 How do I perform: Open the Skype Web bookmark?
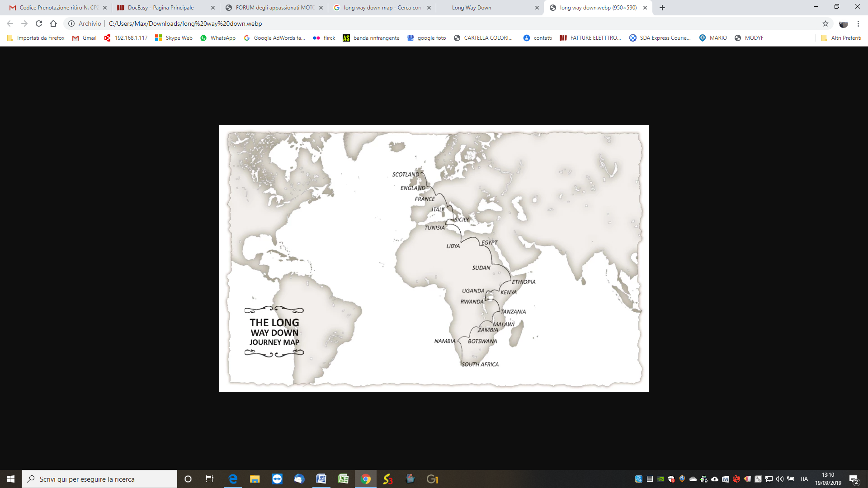tap(174, 38)
